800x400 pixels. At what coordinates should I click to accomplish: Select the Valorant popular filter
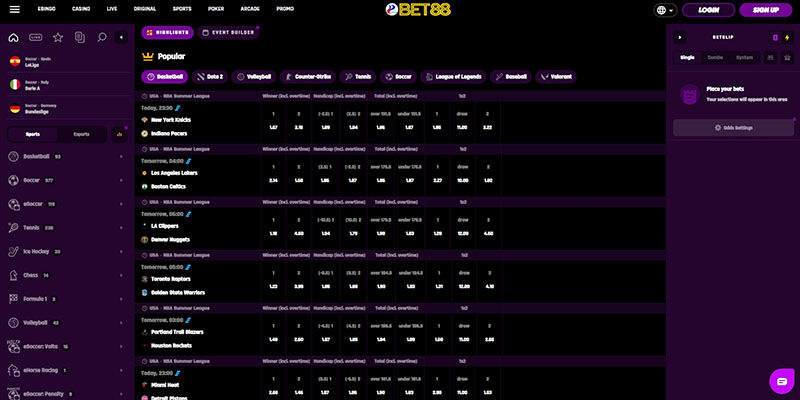coord(556,77)
